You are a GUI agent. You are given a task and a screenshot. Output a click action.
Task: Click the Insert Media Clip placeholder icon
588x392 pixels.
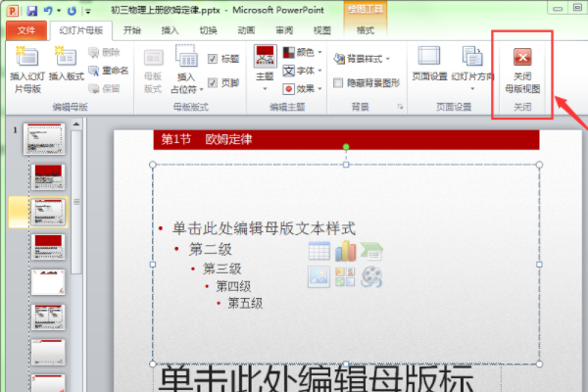(371, 276)
